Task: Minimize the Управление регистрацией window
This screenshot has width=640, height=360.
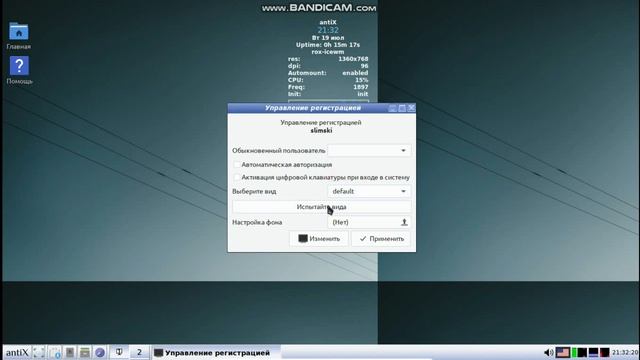Action: [x=392, y=108]
